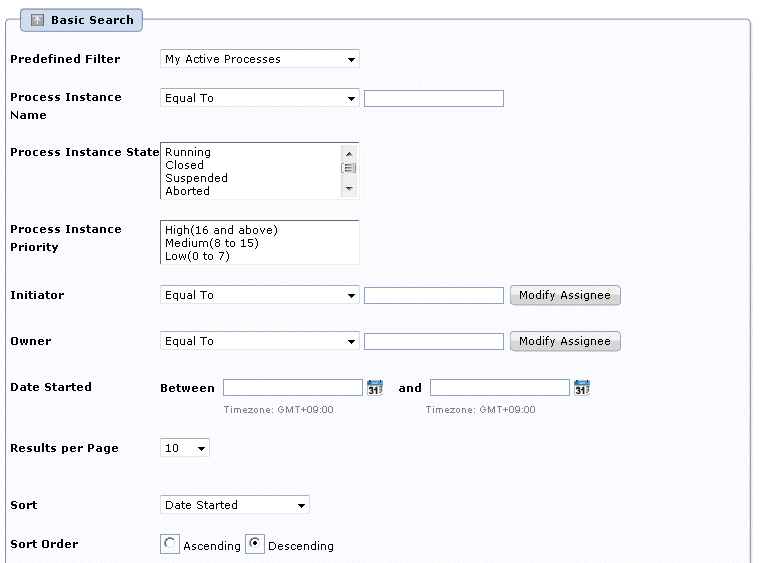The width and height of the screenshot is (762, 563).
Task: Choose Suspended in Process Instance State list
Action: pos(196,178)
